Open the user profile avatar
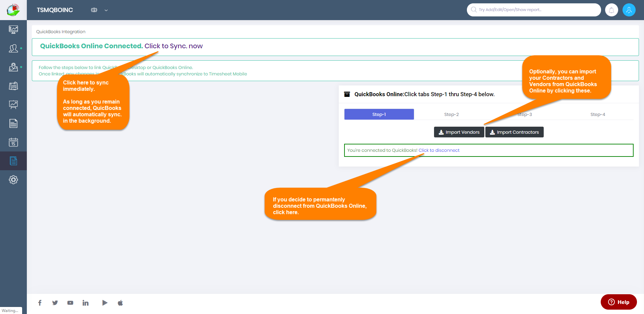 click(x=629, y=10)
